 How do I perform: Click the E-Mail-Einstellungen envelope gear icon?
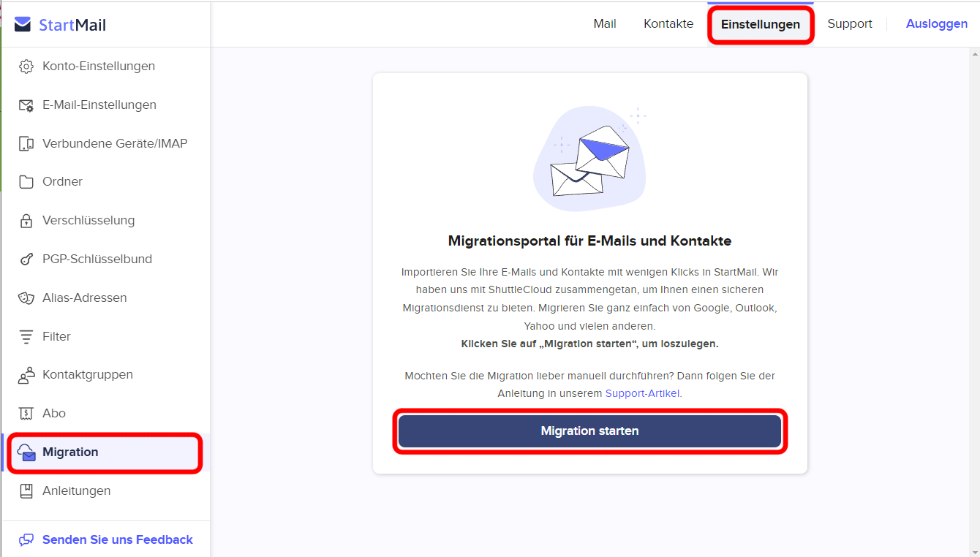(26, 105)
